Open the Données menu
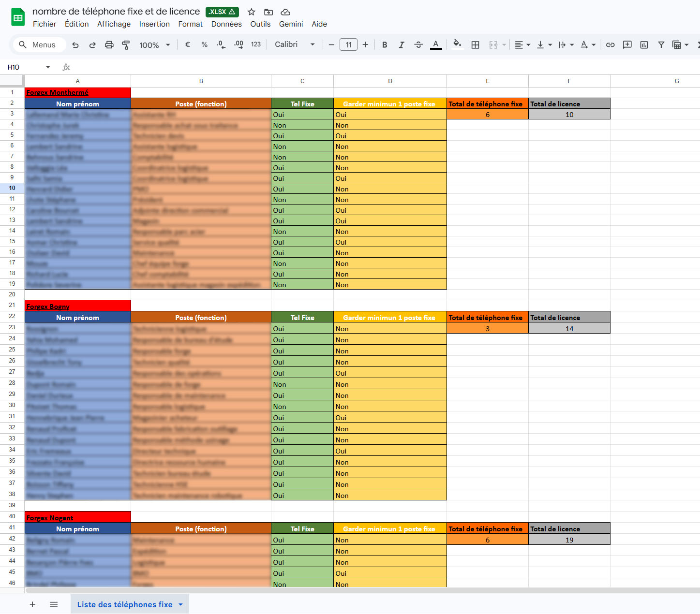The image size is (700, 614). coord(226,24)
